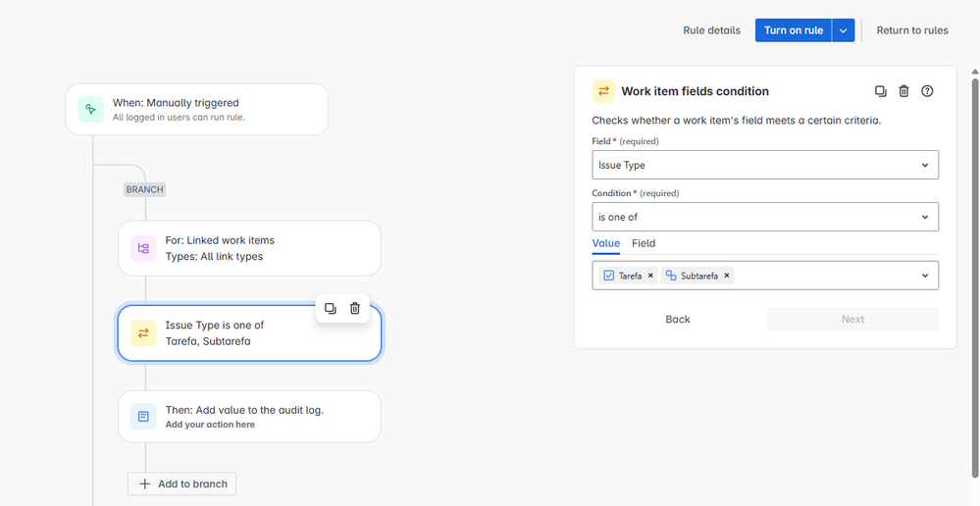Open help for Work item fields condition
The width and height of the screenshot is (980, 506).
tap(927, 91)
